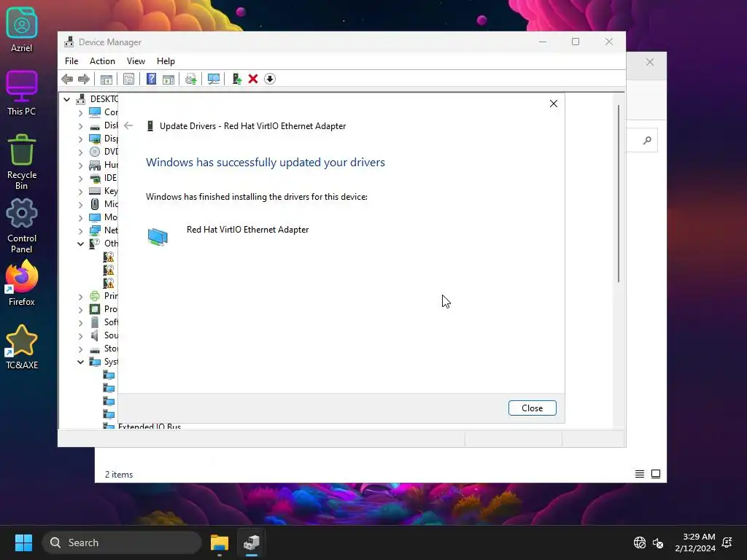Viewport: 747px width, 560px height.
Task: Open the Action menu
Action: point(102,61)
